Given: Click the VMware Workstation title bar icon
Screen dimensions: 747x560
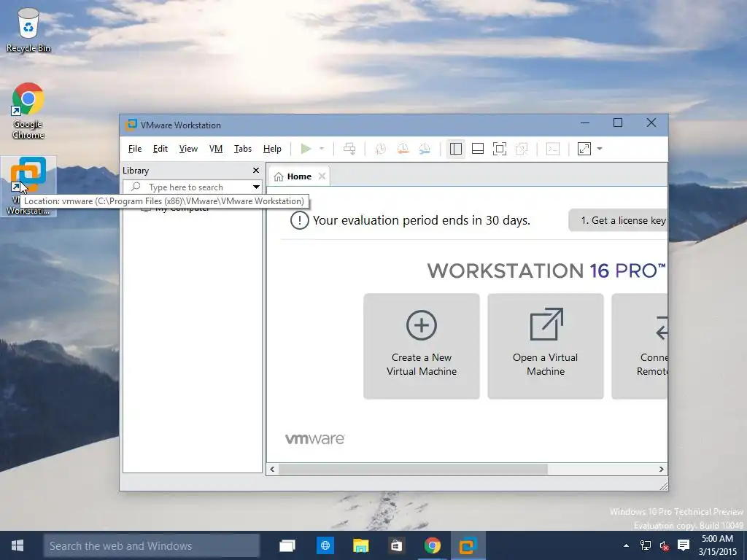Looking at the screenshot, I should coord(131,125).
